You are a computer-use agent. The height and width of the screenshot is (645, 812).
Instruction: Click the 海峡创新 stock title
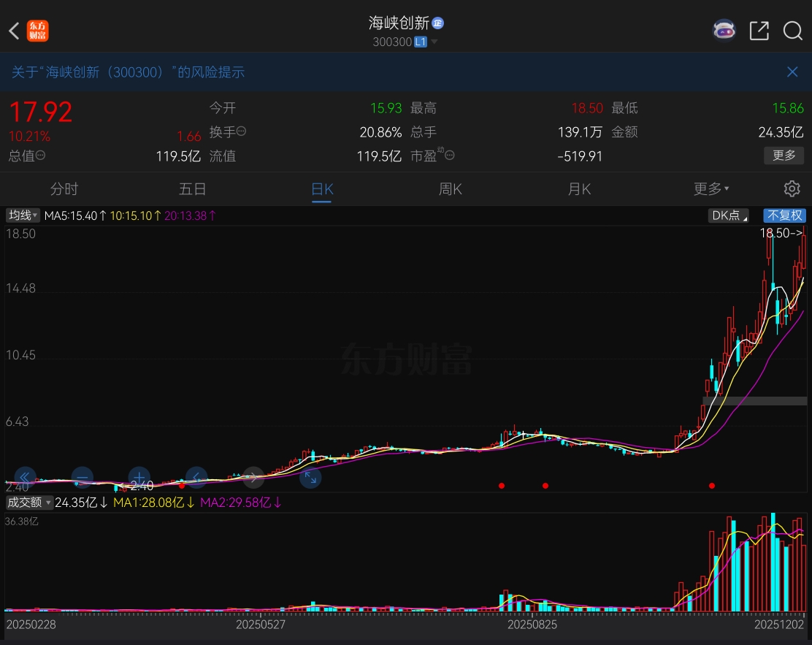[399, 23]
